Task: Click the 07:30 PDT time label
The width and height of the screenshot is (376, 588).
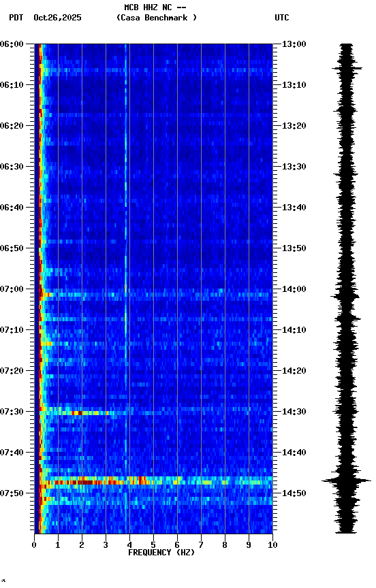Action: [x=12, y=412]
